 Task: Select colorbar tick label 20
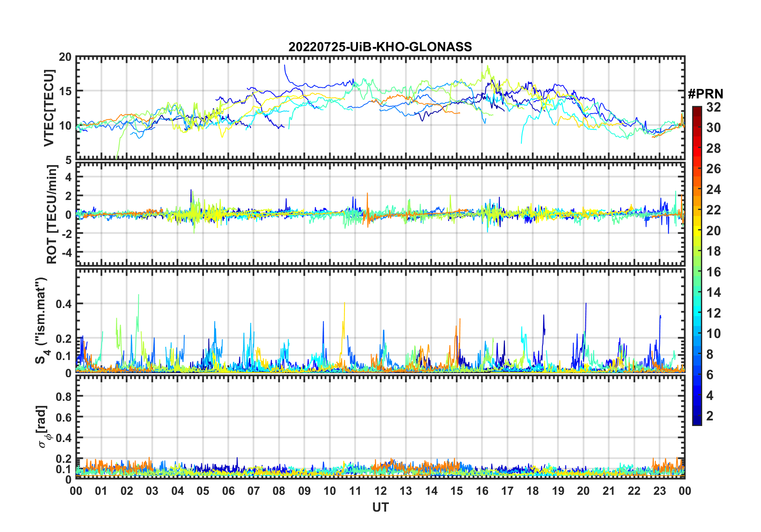pos(713,231)
